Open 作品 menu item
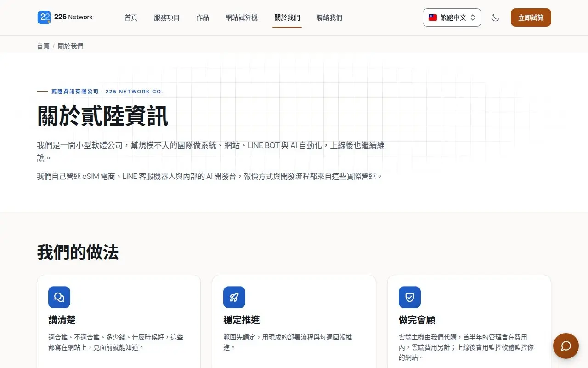The image size is (588, 368). 203,17
